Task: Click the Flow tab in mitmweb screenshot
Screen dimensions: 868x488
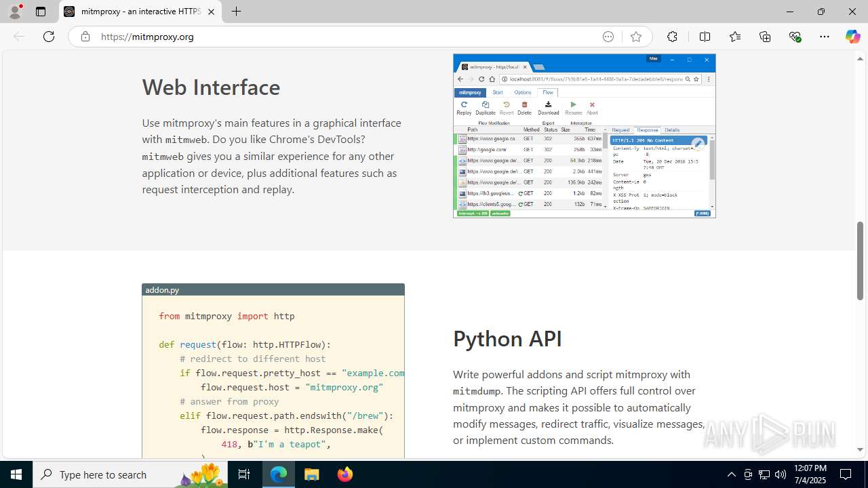Action: pos(547,92)
